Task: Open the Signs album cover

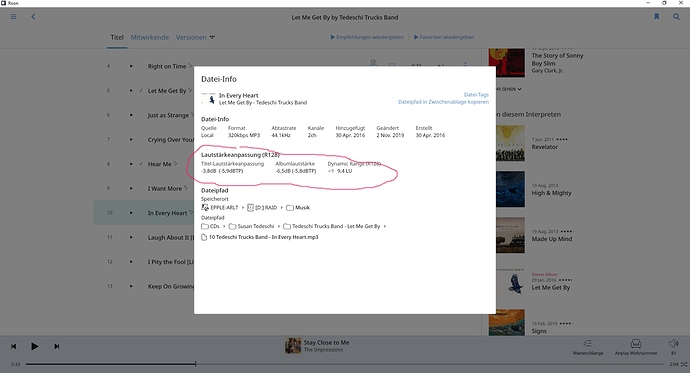Action: pos(506,322)
